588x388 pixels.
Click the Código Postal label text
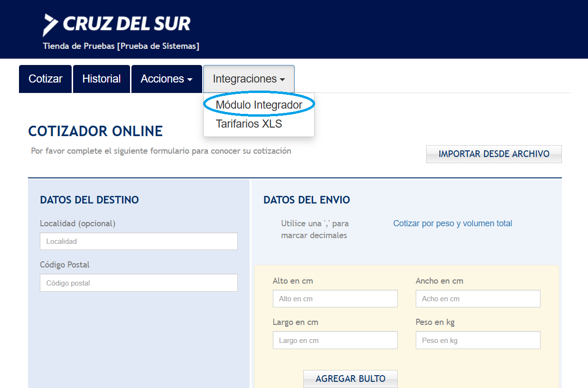click(x=65, y=265)
